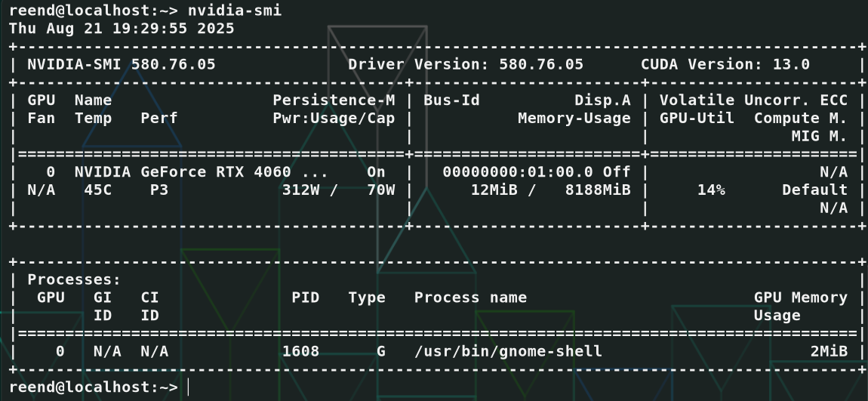This screenshot has width=868, height=401.
Task: Select the Process name column header
Action: [470, 298]
